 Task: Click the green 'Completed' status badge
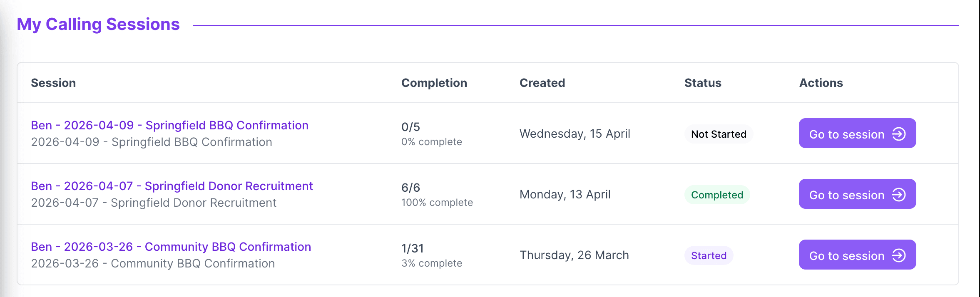pos(717,195)
